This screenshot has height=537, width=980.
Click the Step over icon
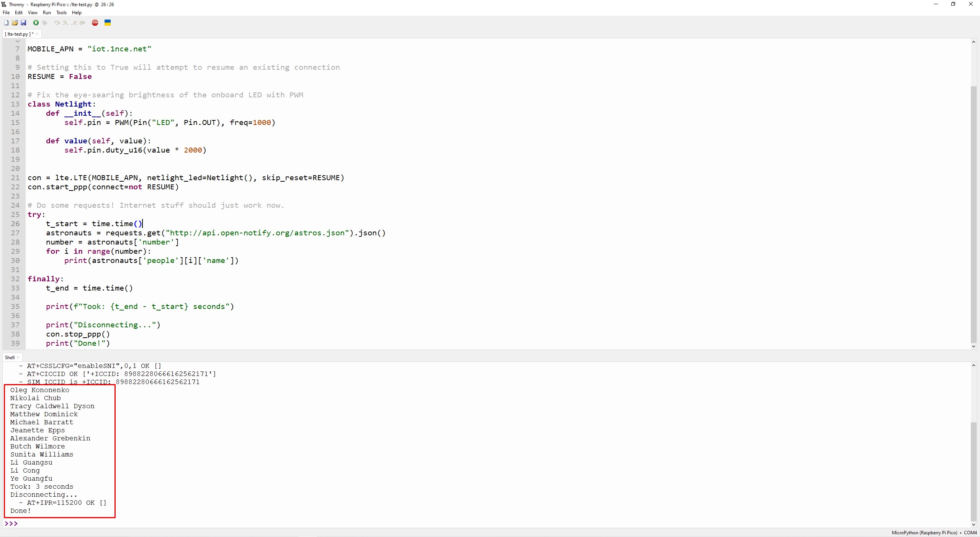click(57, 23)
